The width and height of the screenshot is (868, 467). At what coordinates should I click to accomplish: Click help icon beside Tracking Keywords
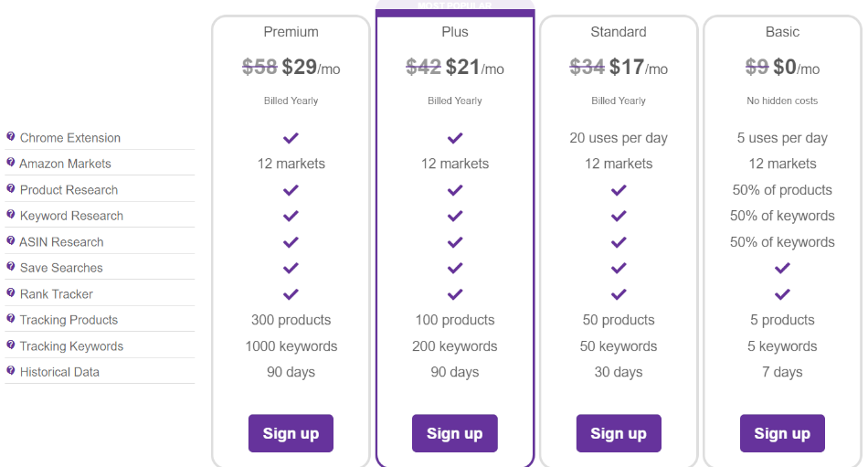(x=11, y=345)
